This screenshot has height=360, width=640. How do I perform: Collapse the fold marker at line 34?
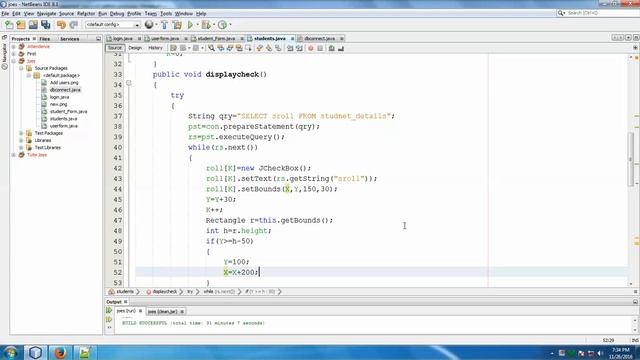(x=129, y=83)
